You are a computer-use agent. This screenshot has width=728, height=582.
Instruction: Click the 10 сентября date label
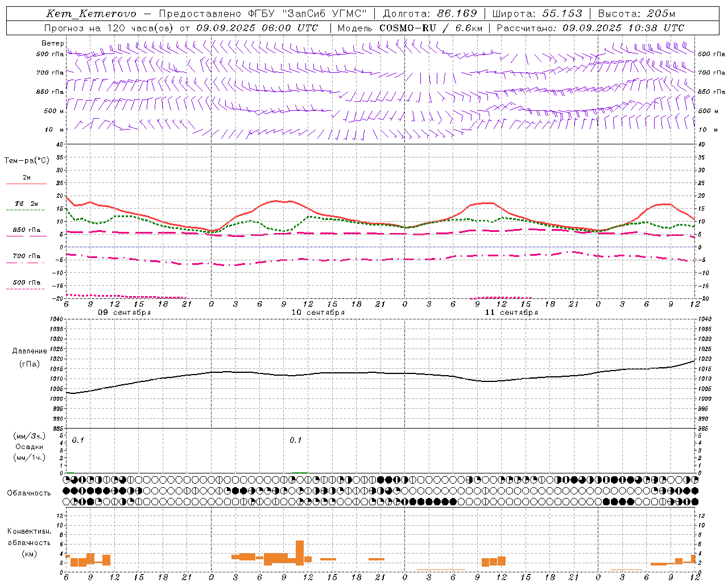317,313
